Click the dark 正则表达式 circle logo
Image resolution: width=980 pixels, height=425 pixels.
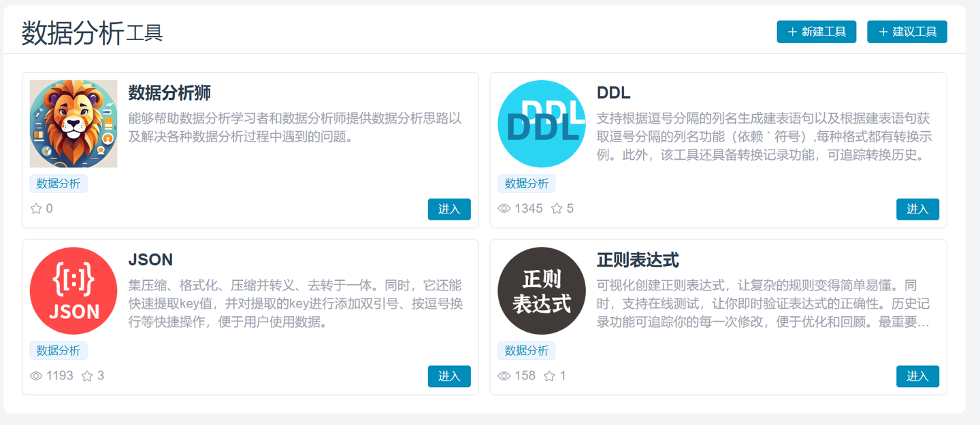(x=542, y=291)
